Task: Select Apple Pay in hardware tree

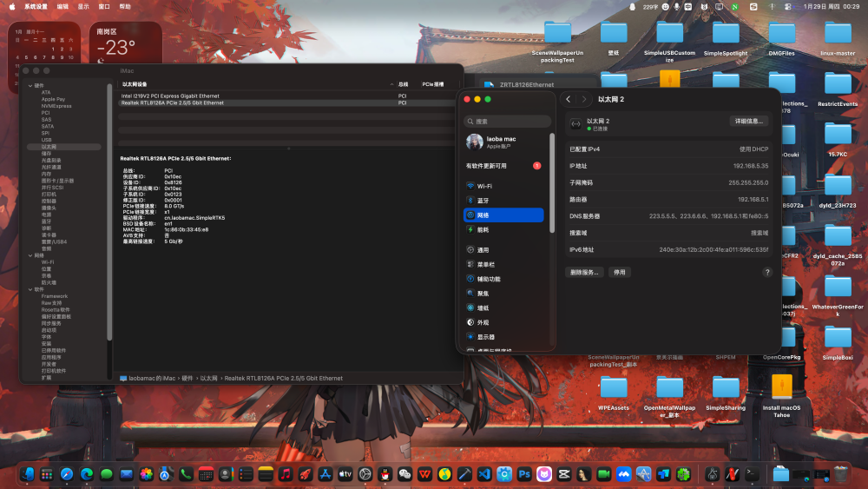Action: click(x=53, y=99)
